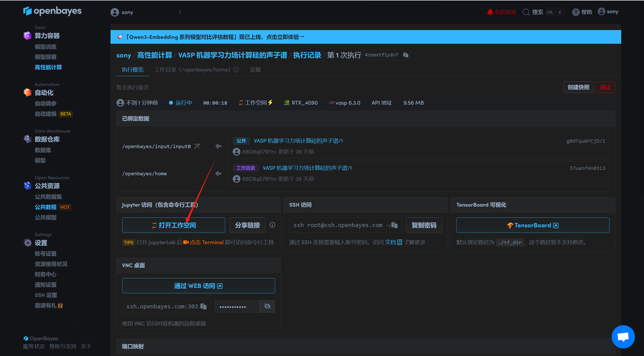Open the 自动化 section icon
The width and height of the screenshot is (644, 356).
pos(27,93)
